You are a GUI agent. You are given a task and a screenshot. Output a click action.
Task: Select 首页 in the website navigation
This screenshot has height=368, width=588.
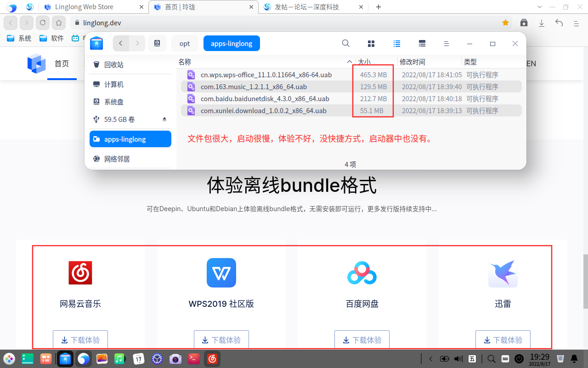(x=62, y=63)
